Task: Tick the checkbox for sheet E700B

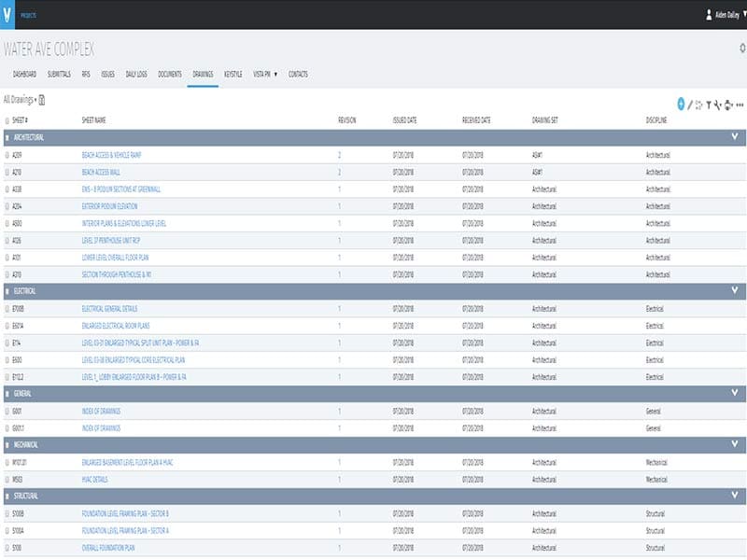Action: click(x=7, y=308)
